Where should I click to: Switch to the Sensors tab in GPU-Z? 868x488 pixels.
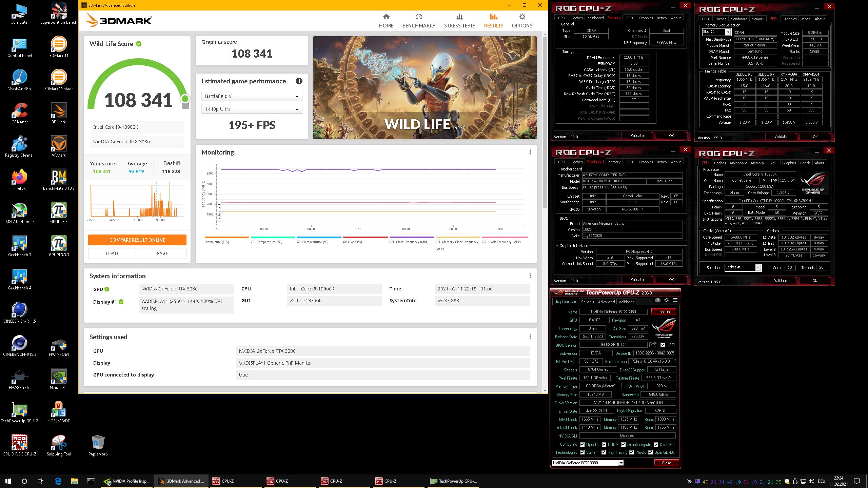click(x=587, y=302)
